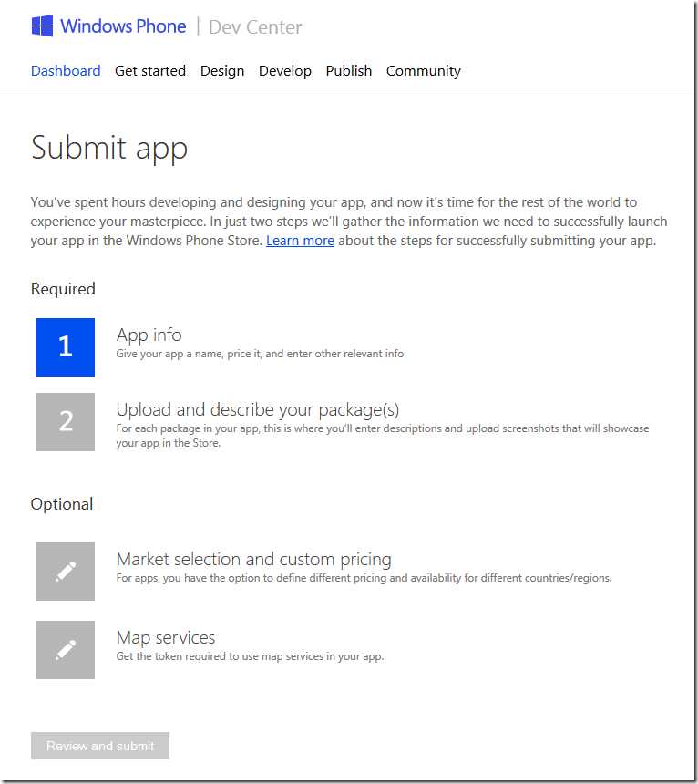The image size is (698, 784).
Task: Open the Community menu item
Action: (x=423, y=71)
